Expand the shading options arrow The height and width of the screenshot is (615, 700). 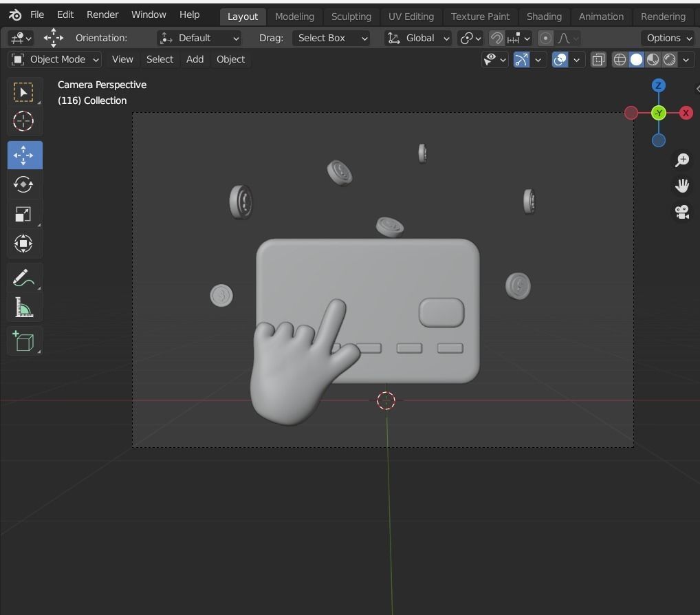pyautogui.click(x=686, y=59)
